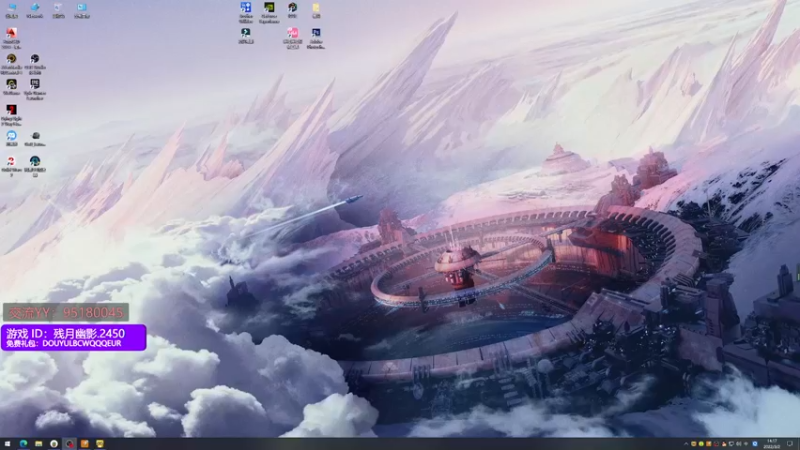Open the blue Control Panel style desktop icon
The image size is (800, 450).
coord(246,12)
